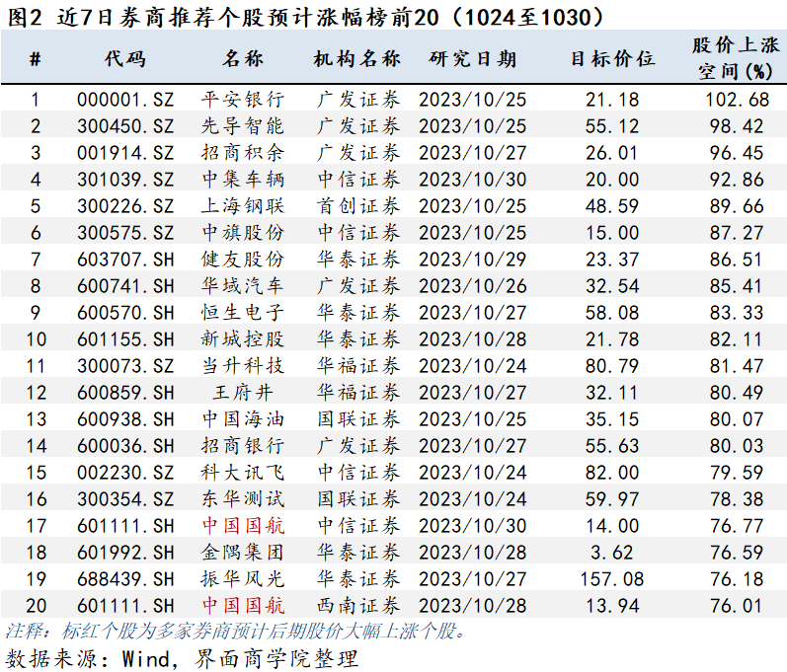Image resolution: width=787 pixels, height=672 pixels.
Task: Click the column header 目标价位
Action: click(612, 59)
